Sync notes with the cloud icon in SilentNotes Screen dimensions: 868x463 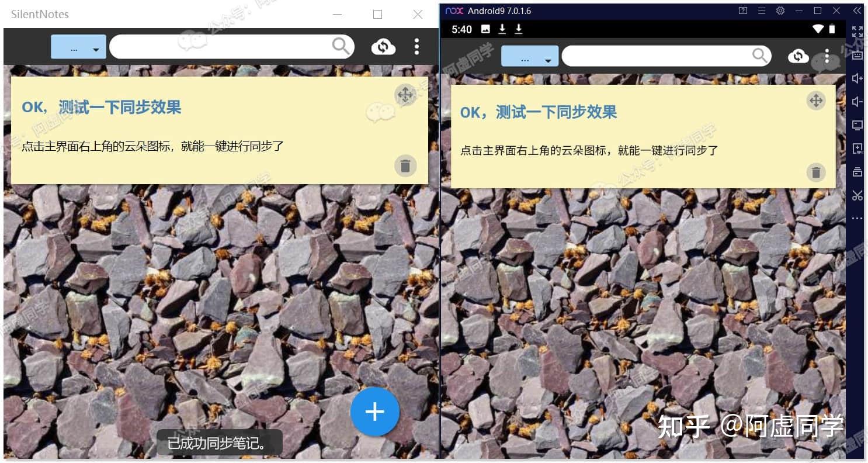383,47
